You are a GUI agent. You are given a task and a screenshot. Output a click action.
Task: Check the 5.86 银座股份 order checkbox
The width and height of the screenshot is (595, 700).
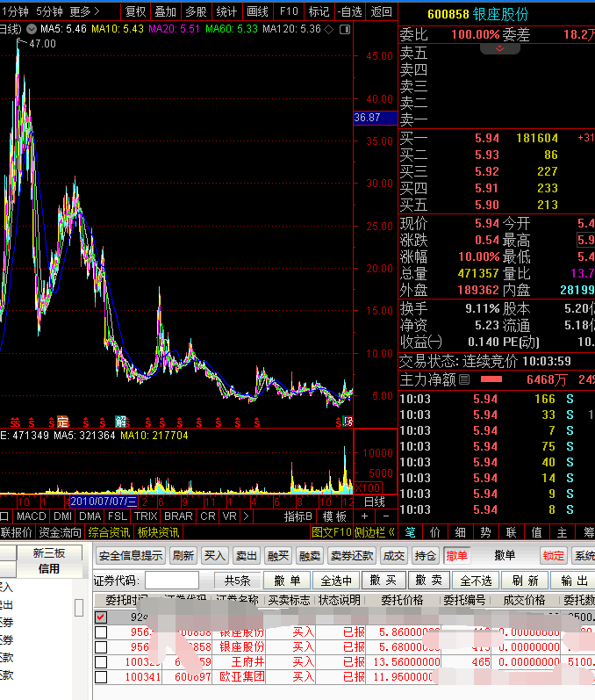click(101, 632)
